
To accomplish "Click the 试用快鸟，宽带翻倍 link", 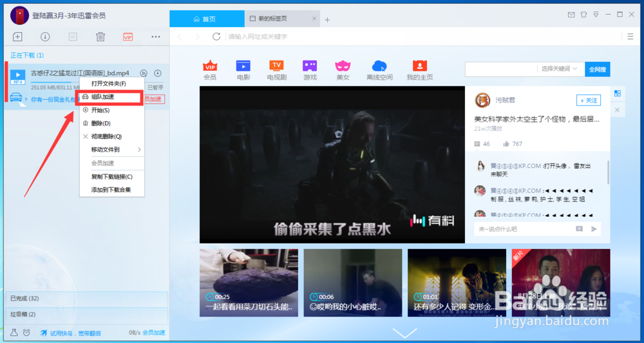I will (x=75, y=333).
